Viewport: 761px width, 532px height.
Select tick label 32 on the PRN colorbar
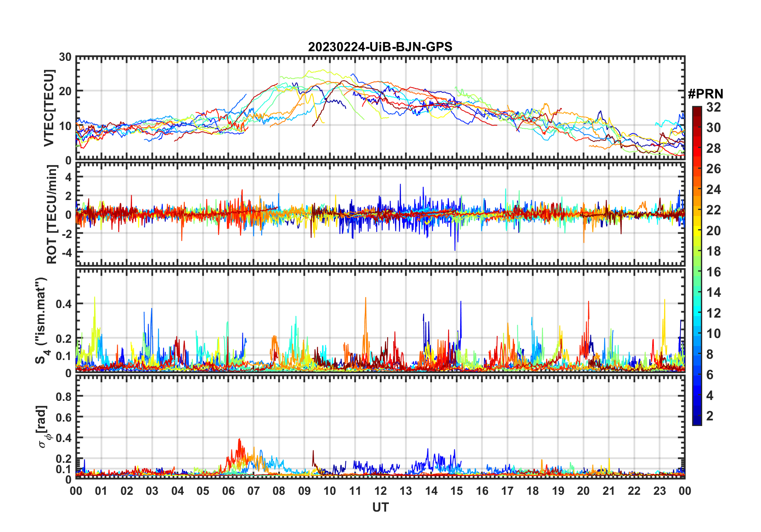713,107
